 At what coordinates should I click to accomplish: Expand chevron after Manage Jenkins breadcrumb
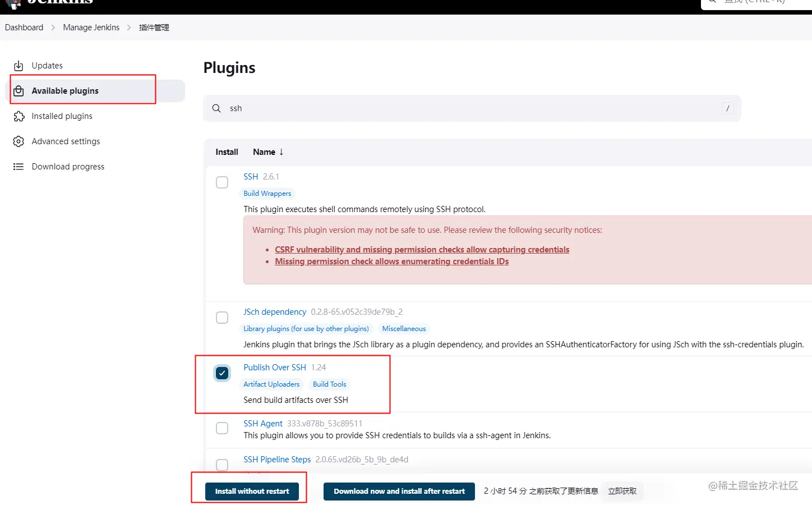point(129,27)
